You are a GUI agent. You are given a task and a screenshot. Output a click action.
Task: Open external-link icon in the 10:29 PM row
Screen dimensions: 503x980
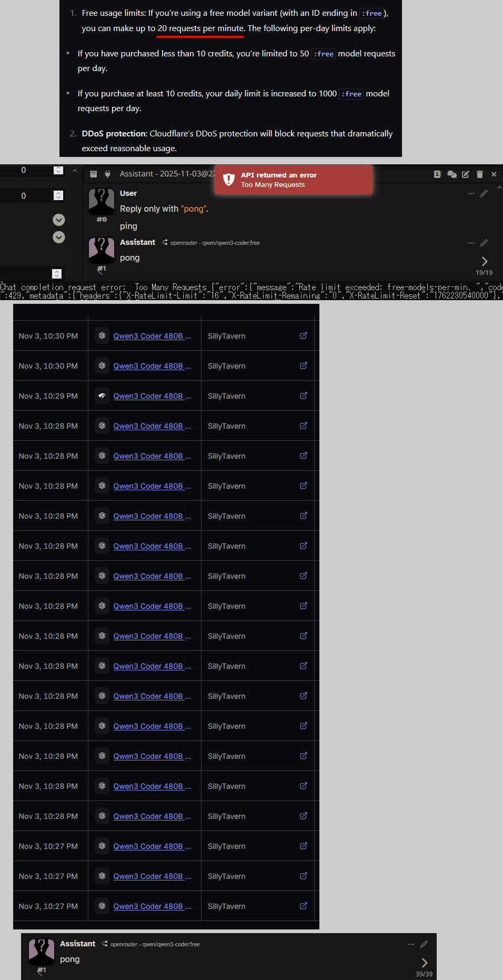coord(304,395)
